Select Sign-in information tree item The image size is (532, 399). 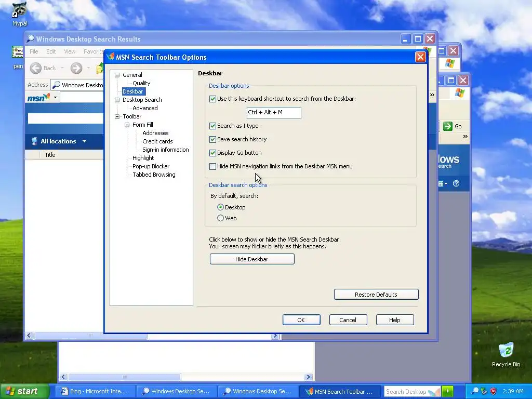pos(166,150)
